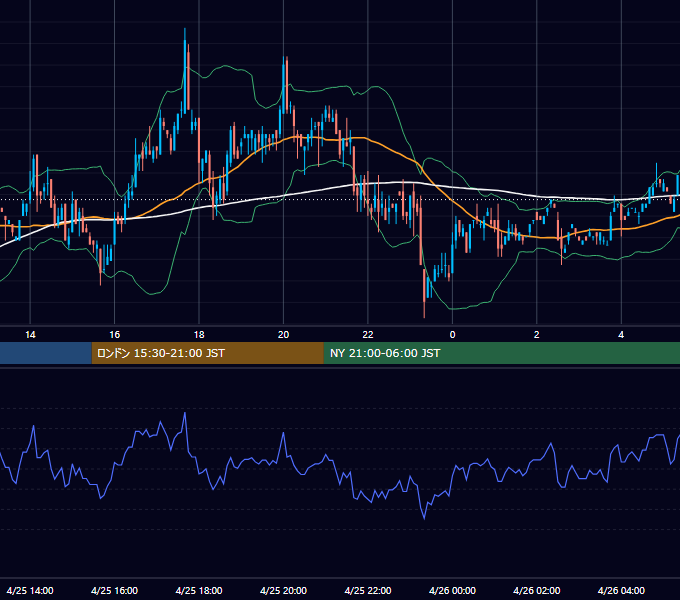Click the 16 hour axis label

(114, 335)
